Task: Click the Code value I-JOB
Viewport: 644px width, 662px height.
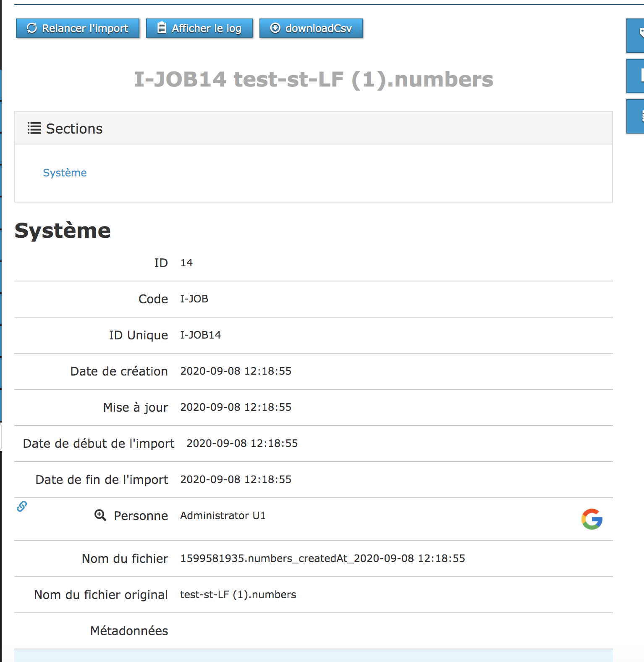Action: pos(194,299)
